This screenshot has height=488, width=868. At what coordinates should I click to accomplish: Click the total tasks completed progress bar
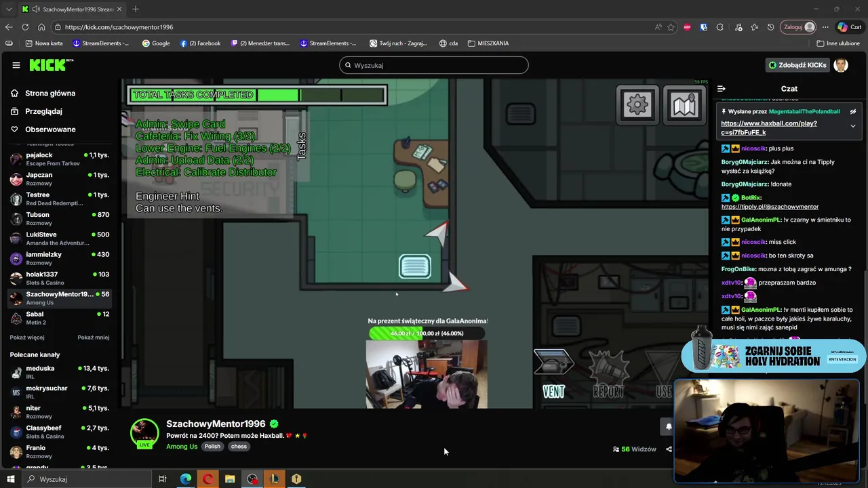[x=258, y=95]
